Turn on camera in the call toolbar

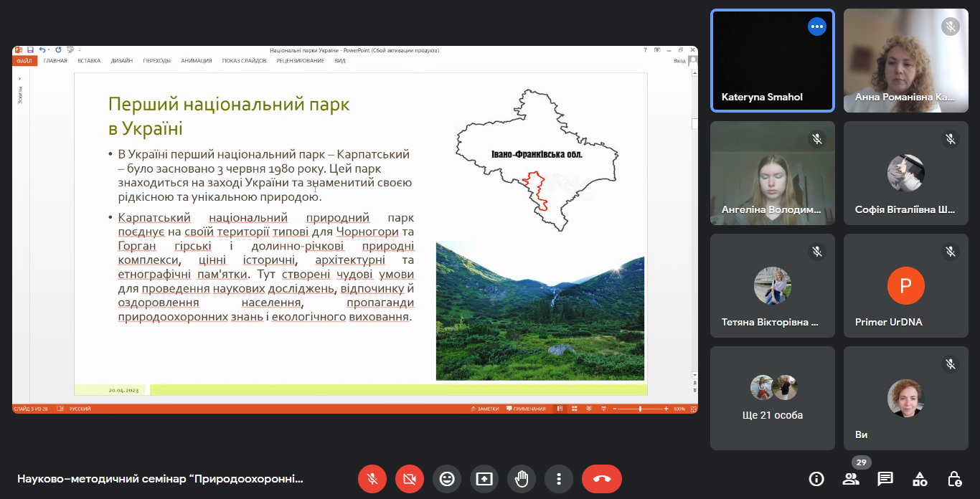[x=410, y=479]
